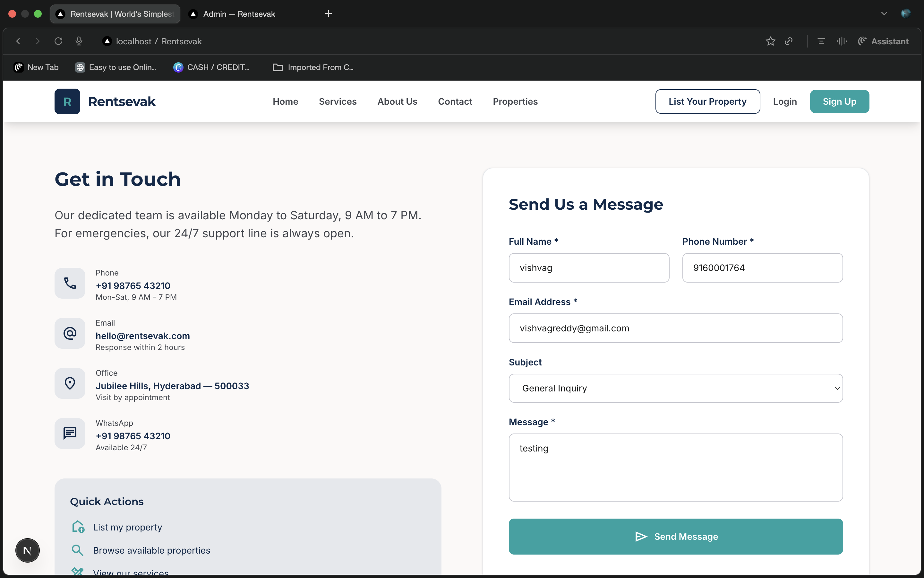Screen dimensions: 924x578
Task: Click the "Available 24/7" text
Action: point(121,447)
